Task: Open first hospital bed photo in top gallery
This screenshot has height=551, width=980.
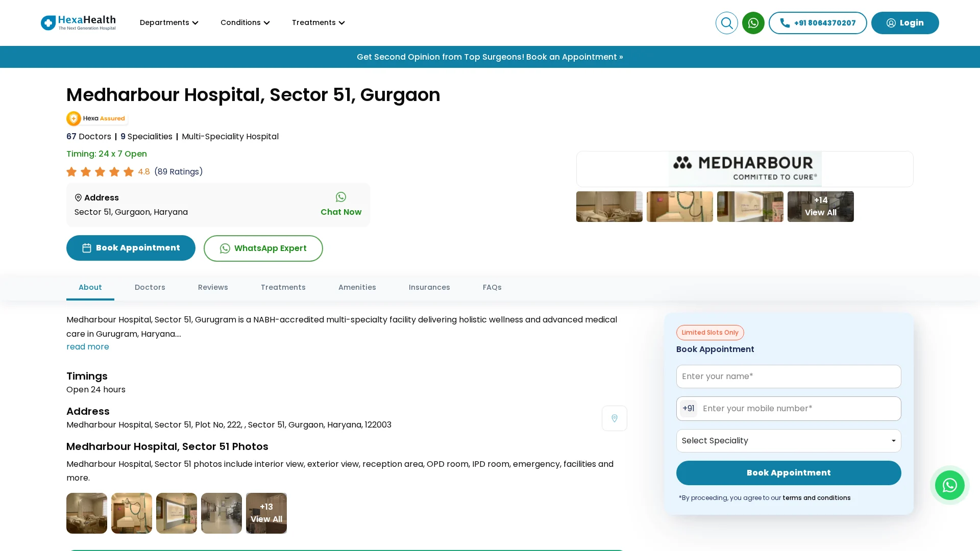Action: [609, 207]
